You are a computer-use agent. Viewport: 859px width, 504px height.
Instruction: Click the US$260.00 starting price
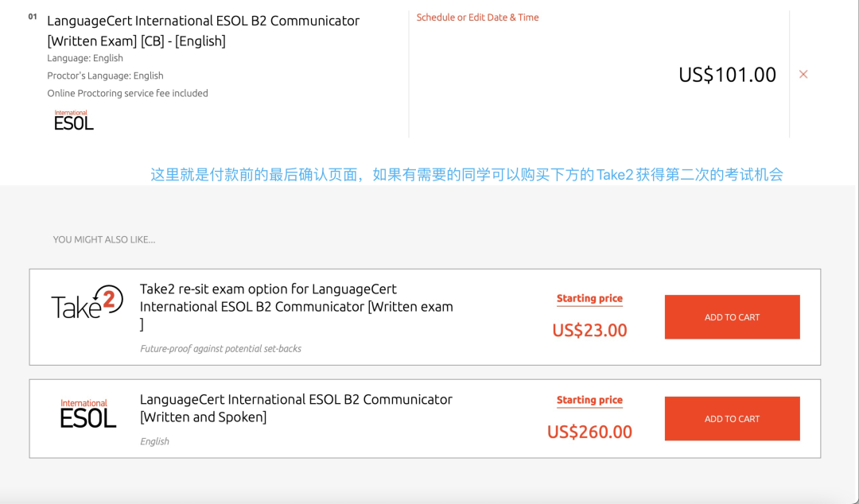(589, 432)
